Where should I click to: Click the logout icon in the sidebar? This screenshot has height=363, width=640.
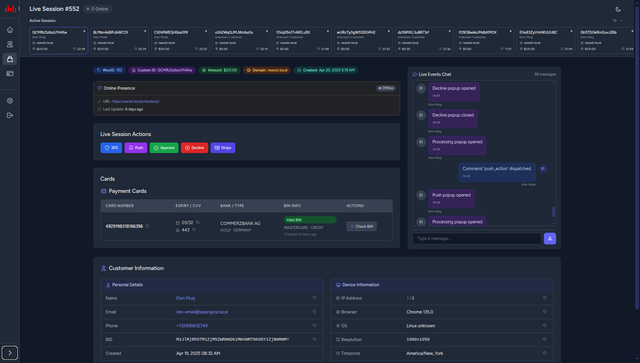tap(10, 115)
